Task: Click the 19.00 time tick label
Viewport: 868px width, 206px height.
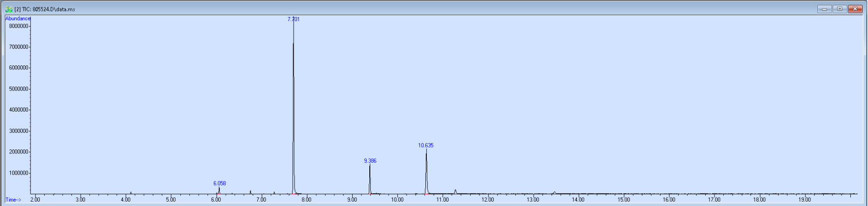Action: coord(805,200)
